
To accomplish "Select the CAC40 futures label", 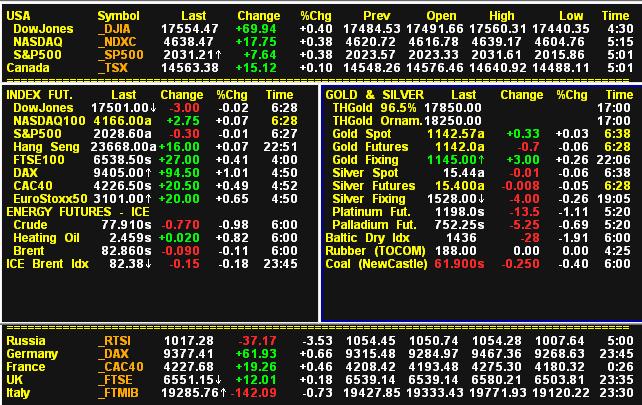I will [x=33, y=186].
